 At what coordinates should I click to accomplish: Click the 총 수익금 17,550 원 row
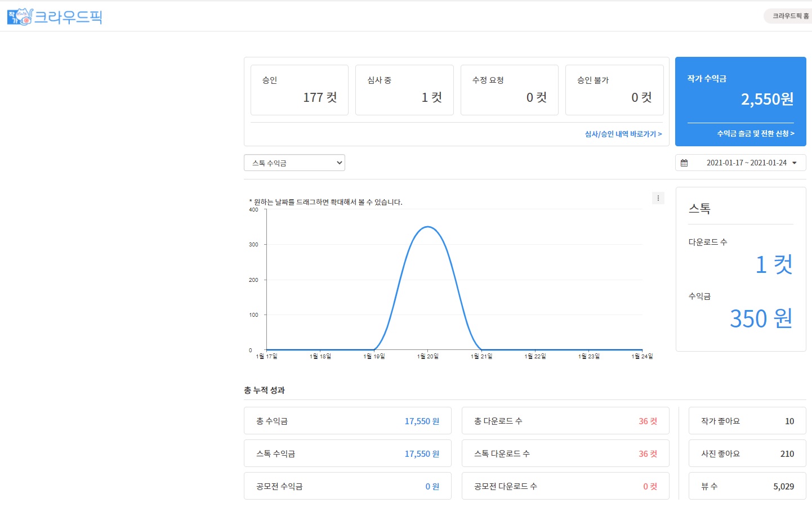point(347,421)
